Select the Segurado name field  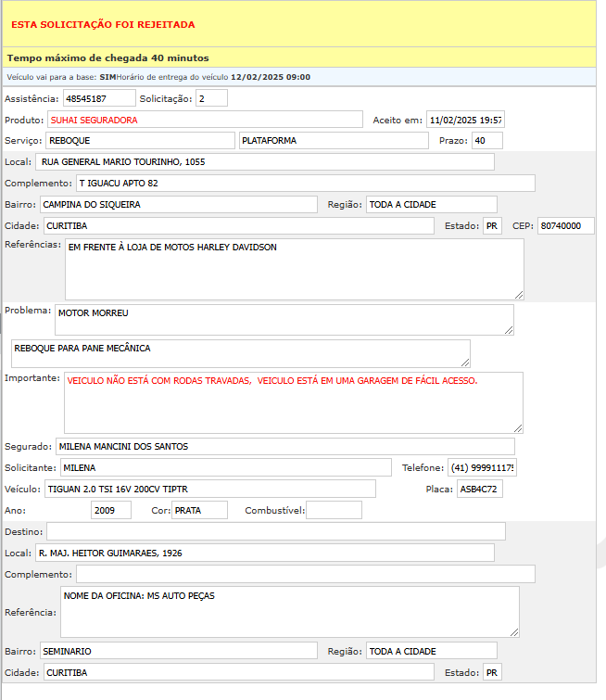pos(284,447)
